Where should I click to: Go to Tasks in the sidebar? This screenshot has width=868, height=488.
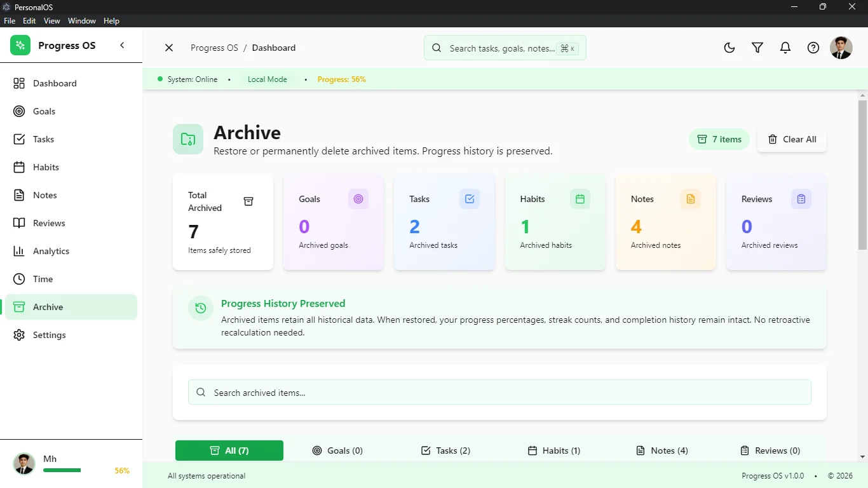[71, 139]
